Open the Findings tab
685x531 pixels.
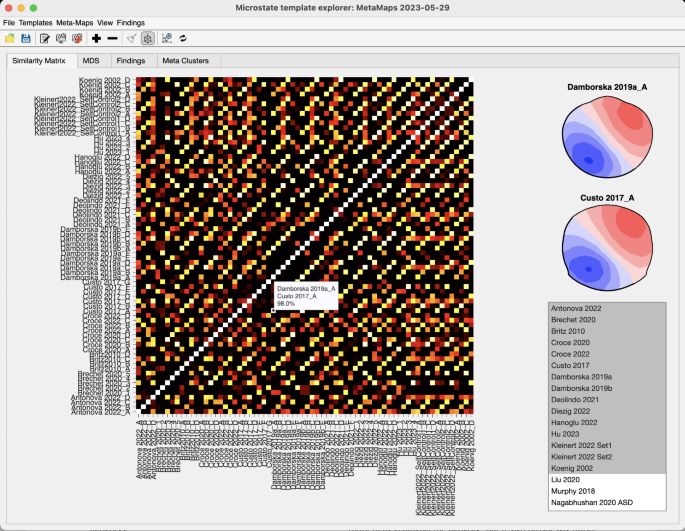click(x=130, y=61)
